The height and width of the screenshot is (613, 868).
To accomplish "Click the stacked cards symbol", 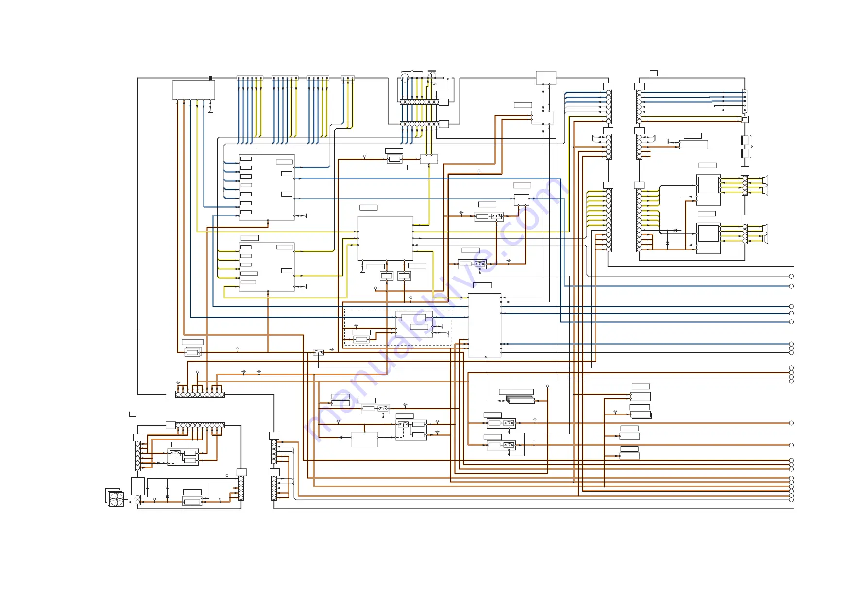I will [520, 399].
